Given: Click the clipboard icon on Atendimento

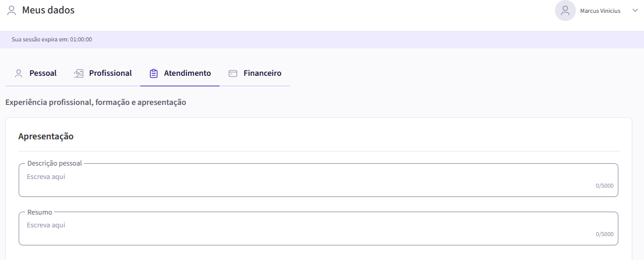Looking at the screenshot, I should [154, 73].
